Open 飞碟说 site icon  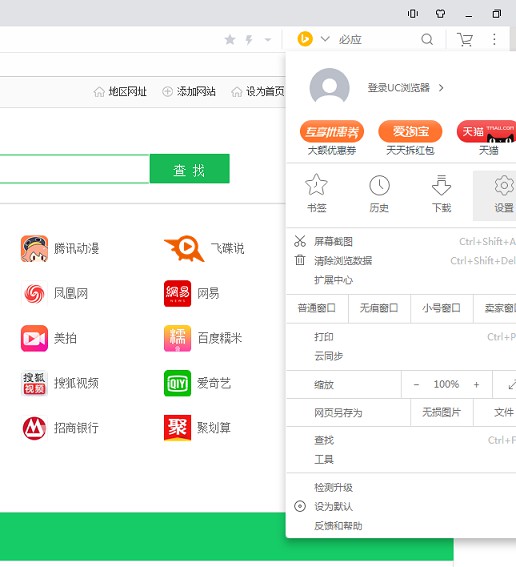coord(184,248)
